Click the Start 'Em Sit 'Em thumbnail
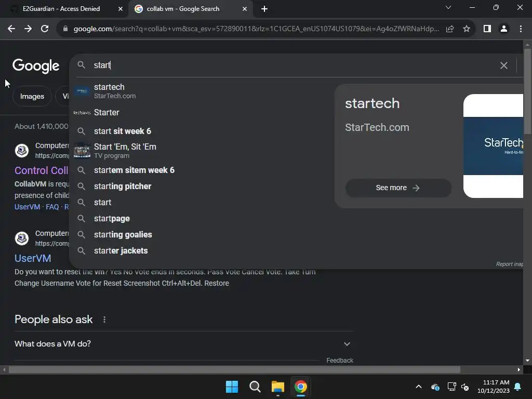This screenshot has height=399, width=532. point(82,151)
